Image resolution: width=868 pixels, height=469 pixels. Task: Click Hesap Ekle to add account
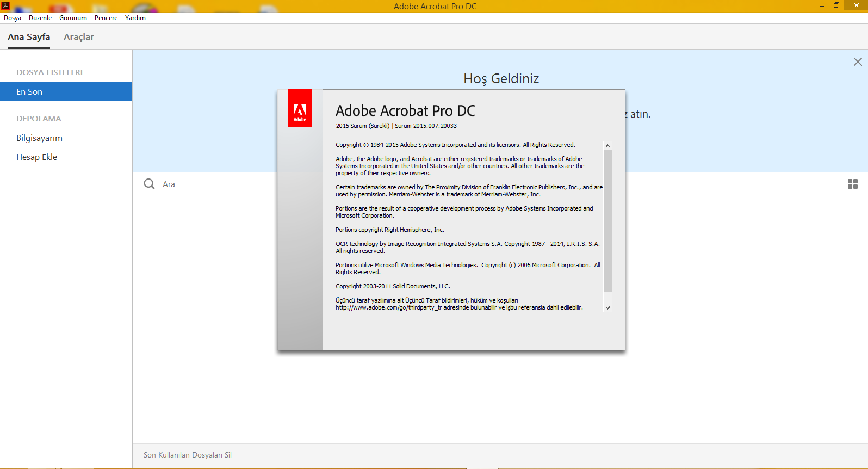pyautogui.click(x=36, y=157)
